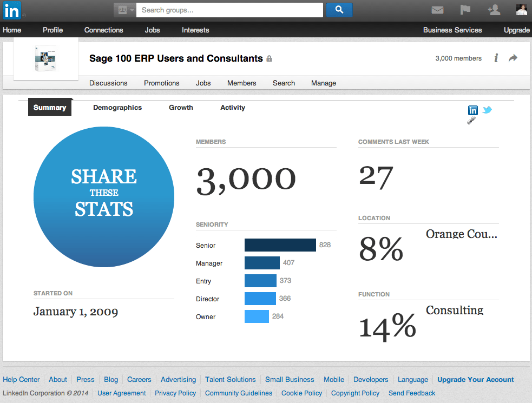Click the Share These Stats circle
532x403 pixels.
point(104,197)
